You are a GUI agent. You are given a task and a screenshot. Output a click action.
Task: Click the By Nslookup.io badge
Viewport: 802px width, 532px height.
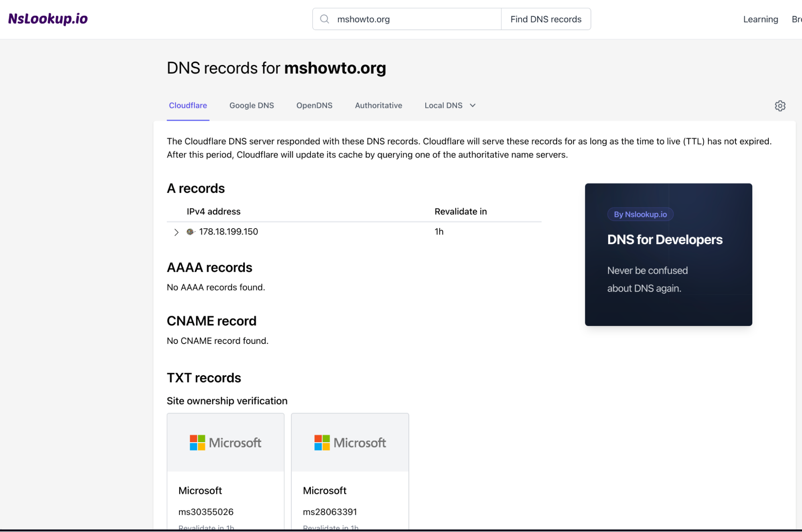(x=640, y=214)
